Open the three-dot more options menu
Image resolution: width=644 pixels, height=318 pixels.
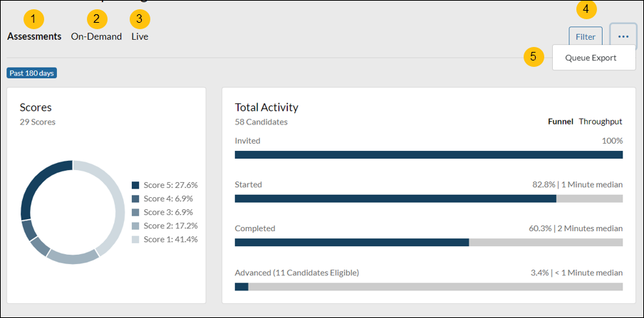pos(623,36)
